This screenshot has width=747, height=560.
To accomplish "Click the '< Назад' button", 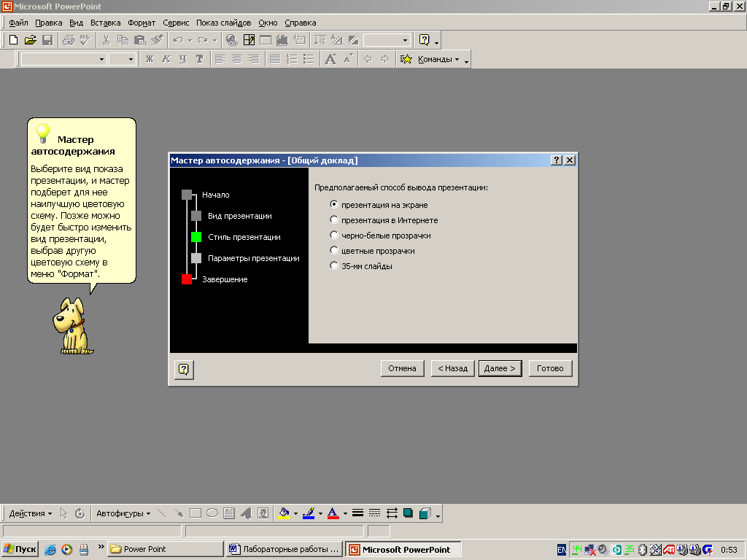I will coord(452,368).
